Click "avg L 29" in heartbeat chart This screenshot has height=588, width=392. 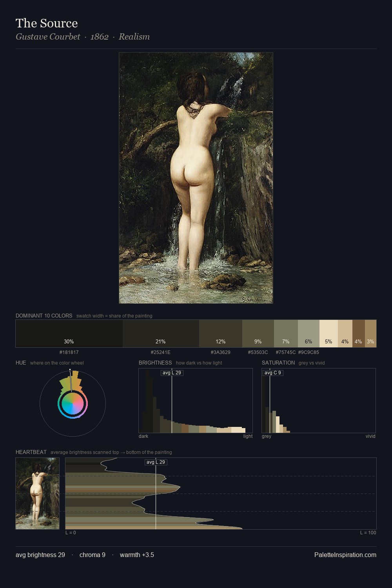click(156, 462)
